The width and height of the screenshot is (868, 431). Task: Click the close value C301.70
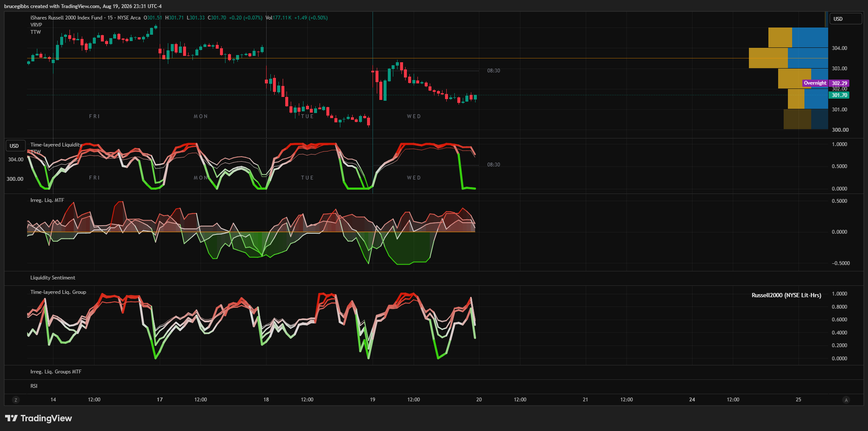point(217,18)
